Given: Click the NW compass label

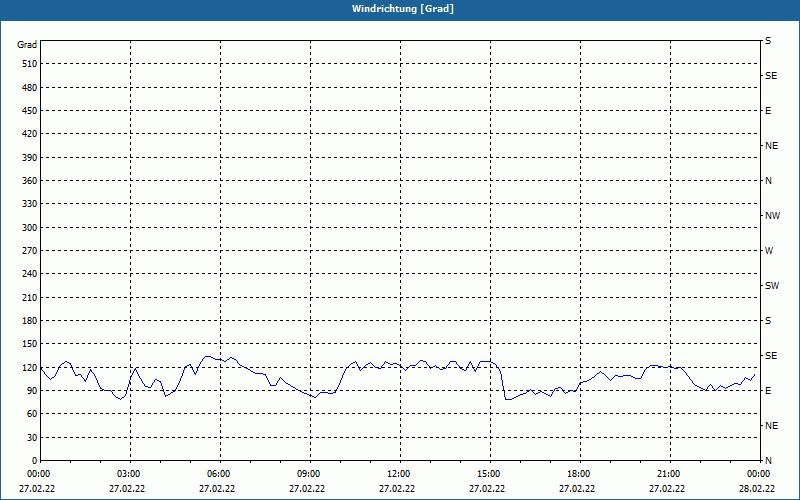Looking at the screenshot, I should tap(772, 216).
